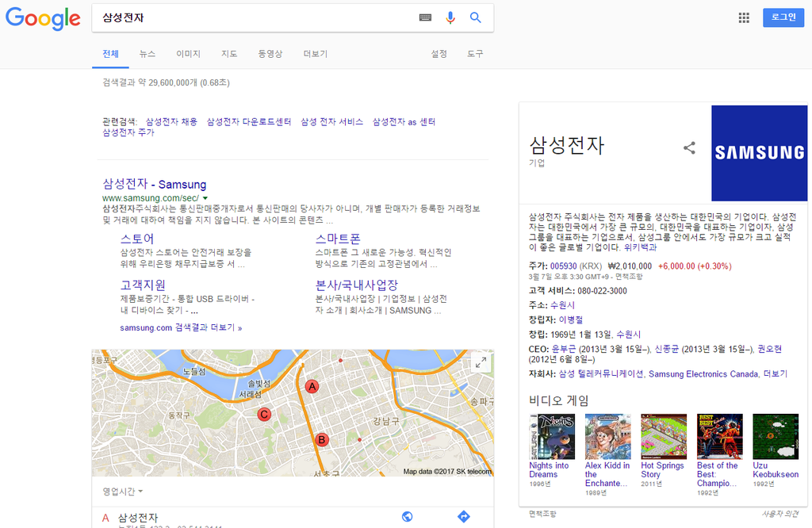
Task: Open the 고객지원 sitelink
Action: tap(143, 285)
